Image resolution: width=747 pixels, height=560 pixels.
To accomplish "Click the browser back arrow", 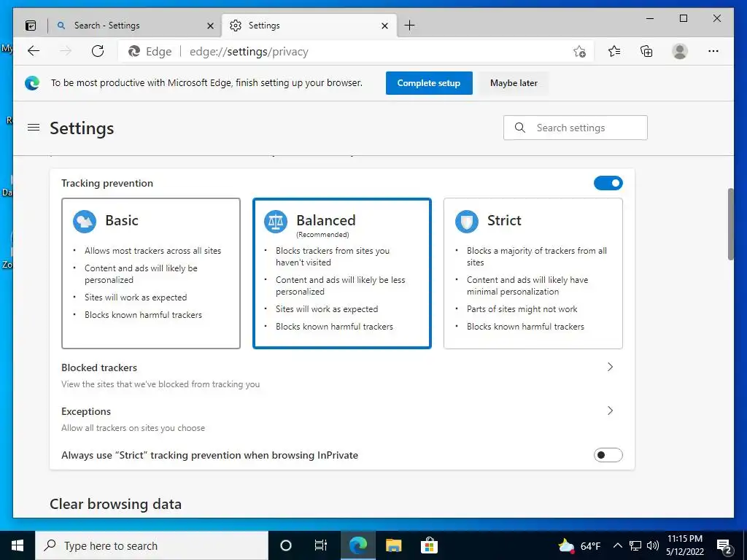I will 34,51.
